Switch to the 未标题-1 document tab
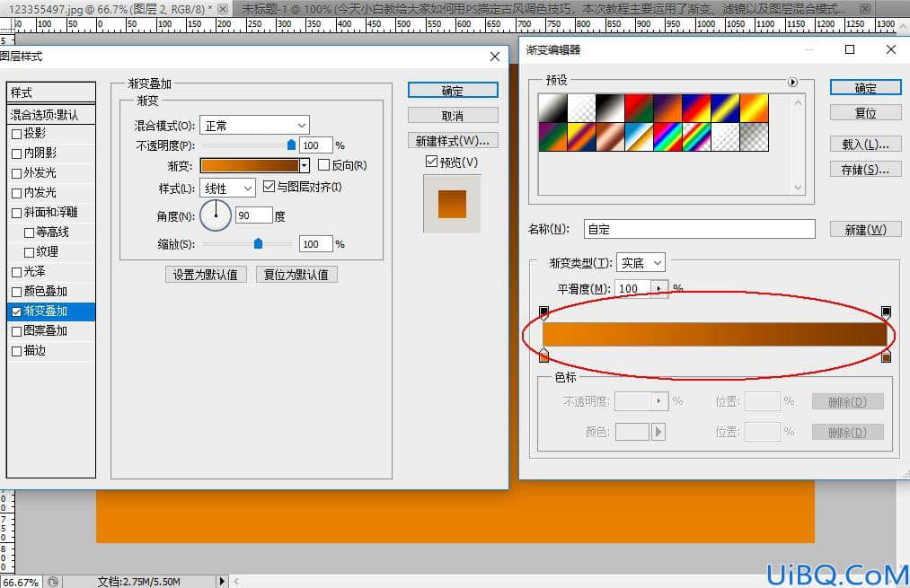 (x=542, y=9)
